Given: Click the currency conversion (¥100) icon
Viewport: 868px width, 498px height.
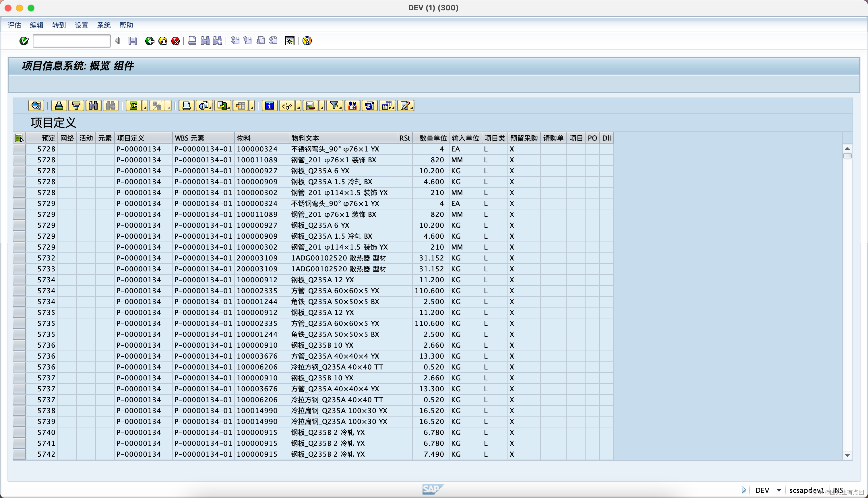Looking at the screenshot, I should (352, 105).
